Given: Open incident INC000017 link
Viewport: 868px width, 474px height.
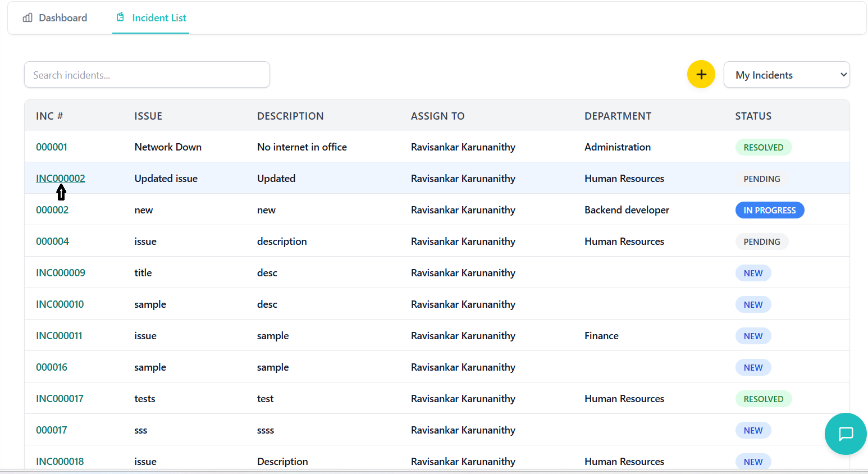Looking at the screenshot, I should click(x=60, y=399).
